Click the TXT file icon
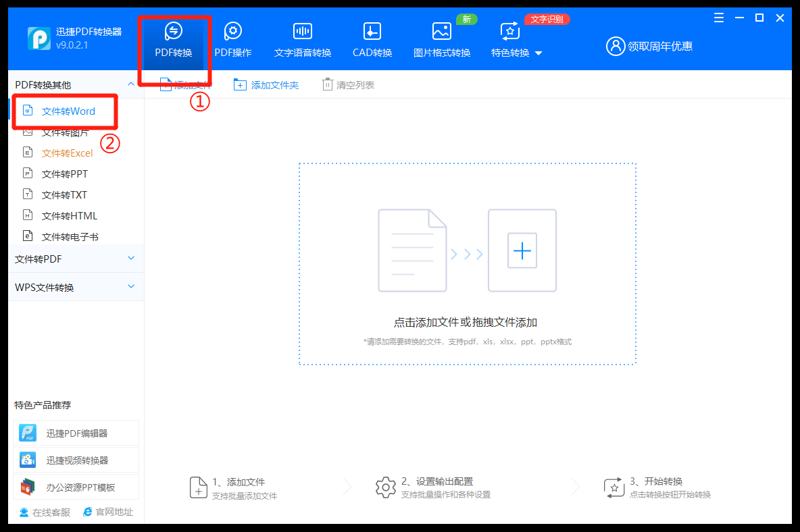800x532 pixels. (28, 194)
